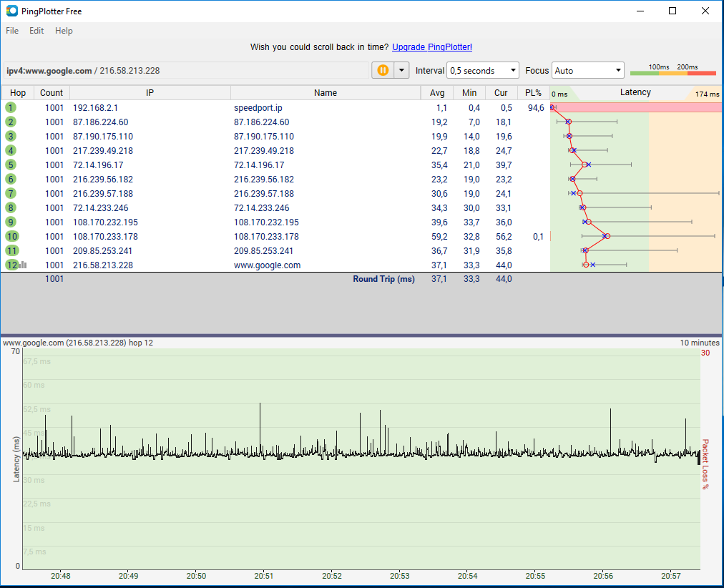
Task: Click the Latency column header
Action: coord(635,92)
